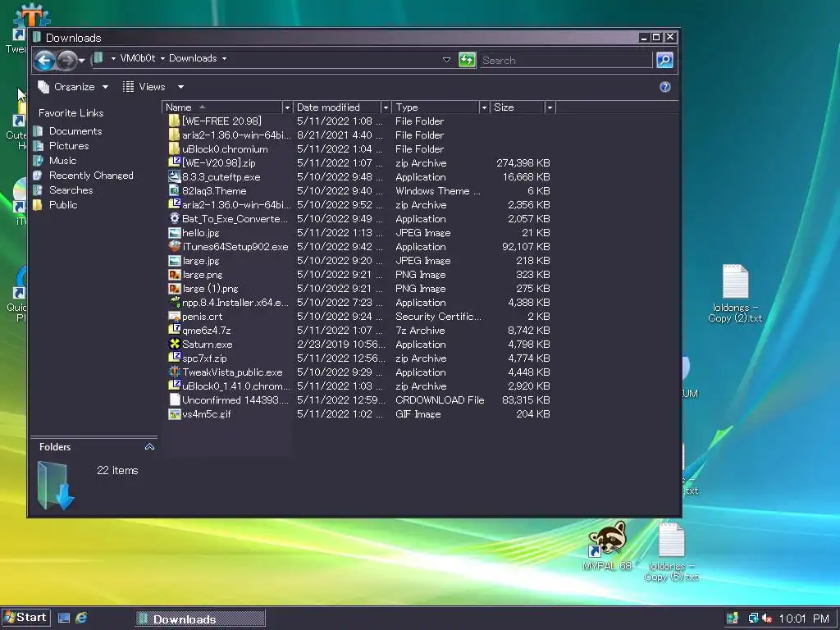Viewport: 840px width, 630px height.
Task: Open the Size column filter dropdown
Action: 550,107
